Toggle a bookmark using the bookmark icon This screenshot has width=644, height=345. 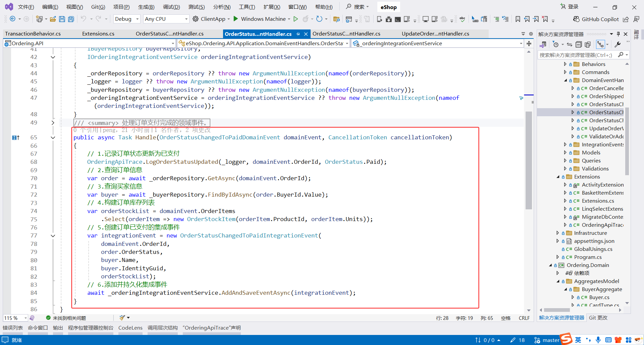tap(518, 19)
